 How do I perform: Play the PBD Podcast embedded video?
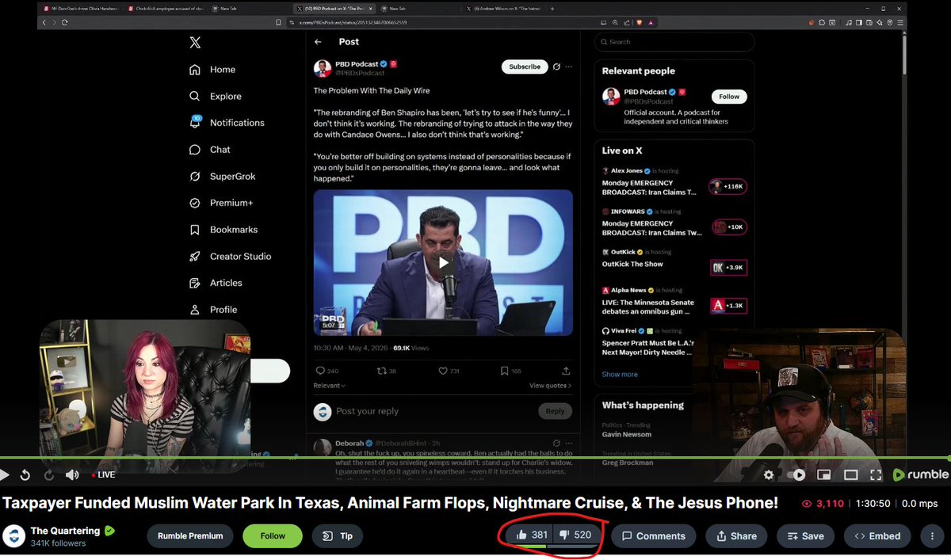click(443, 262)
